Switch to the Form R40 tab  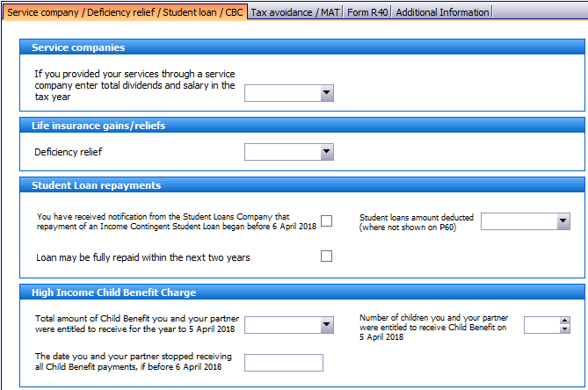(x=367, y=12)
